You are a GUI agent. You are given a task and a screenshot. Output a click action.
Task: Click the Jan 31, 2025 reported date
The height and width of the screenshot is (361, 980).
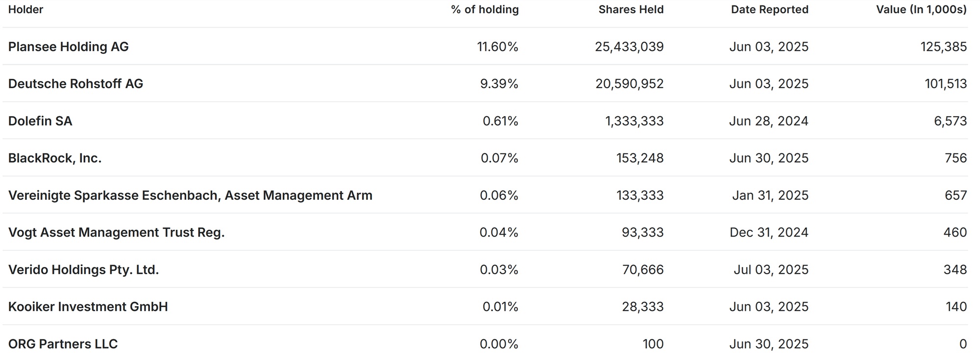click(770, 195)
